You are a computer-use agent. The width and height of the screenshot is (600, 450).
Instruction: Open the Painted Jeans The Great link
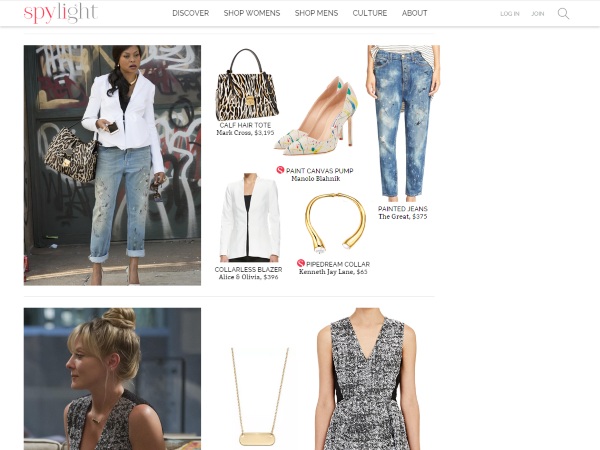[403, 213]
